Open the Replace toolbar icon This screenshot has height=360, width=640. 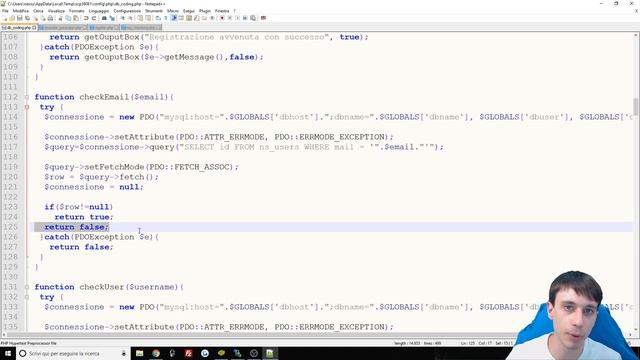coord(112,18)
